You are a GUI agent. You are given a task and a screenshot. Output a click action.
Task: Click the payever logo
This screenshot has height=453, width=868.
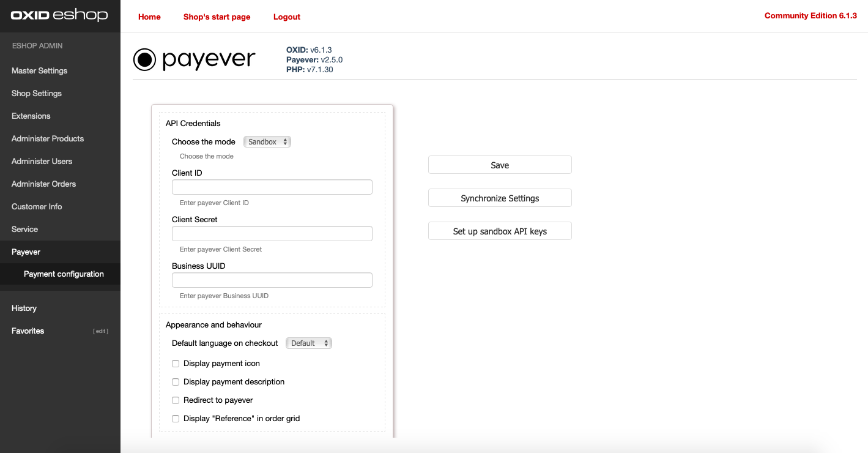(195, 59)
